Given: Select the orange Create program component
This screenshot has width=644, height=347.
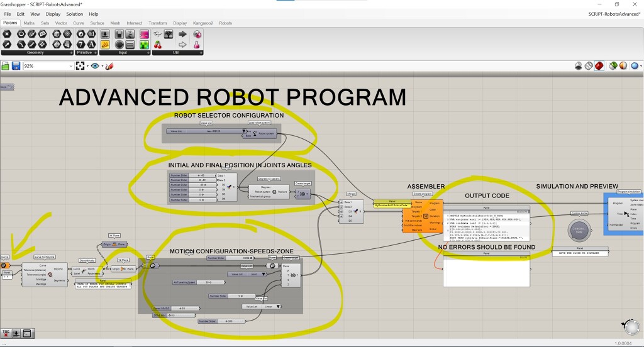Looking at the screenshot, I should click(423, 216).
